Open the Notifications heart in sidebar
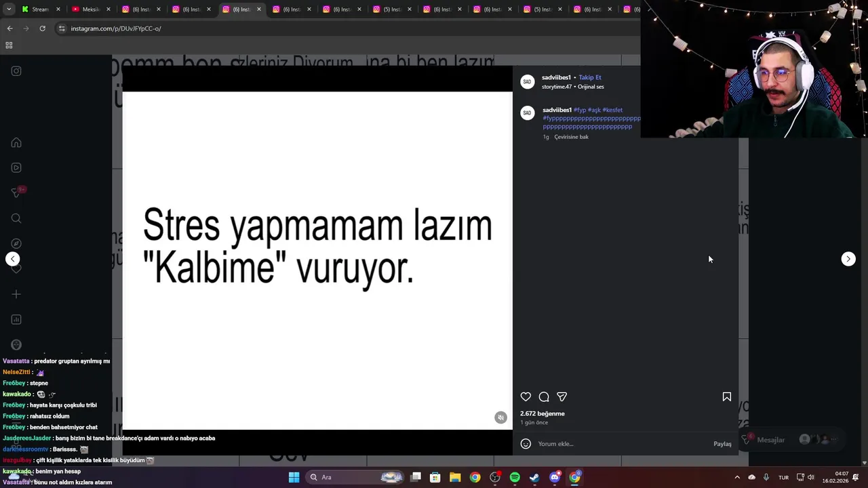Screen dimensions: 868x488 16,269
